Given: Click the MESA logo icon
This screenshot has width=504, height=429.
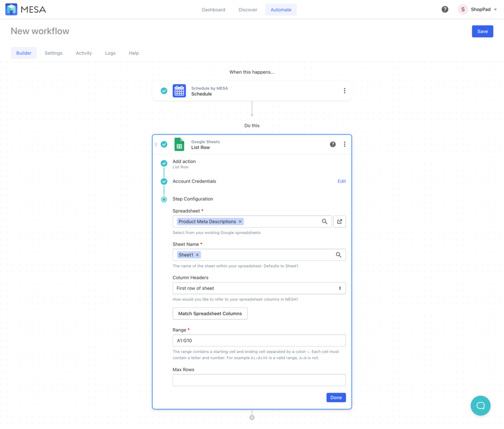Looking at the screenshot, I should 11,9.
